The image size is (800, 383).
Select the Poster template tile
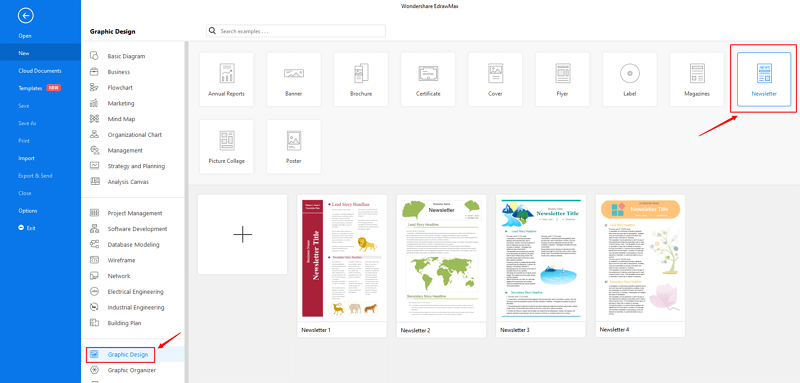294,146
